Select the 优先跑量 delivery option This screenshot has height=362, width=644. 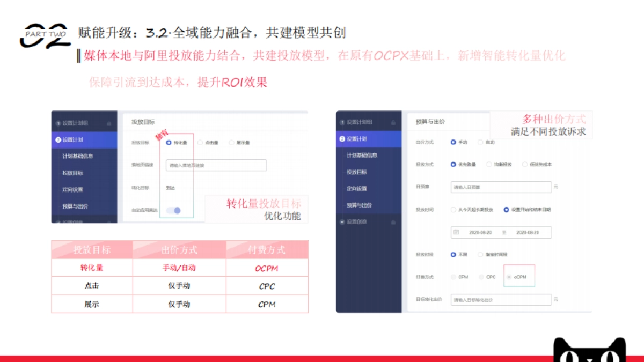[453, 164]
